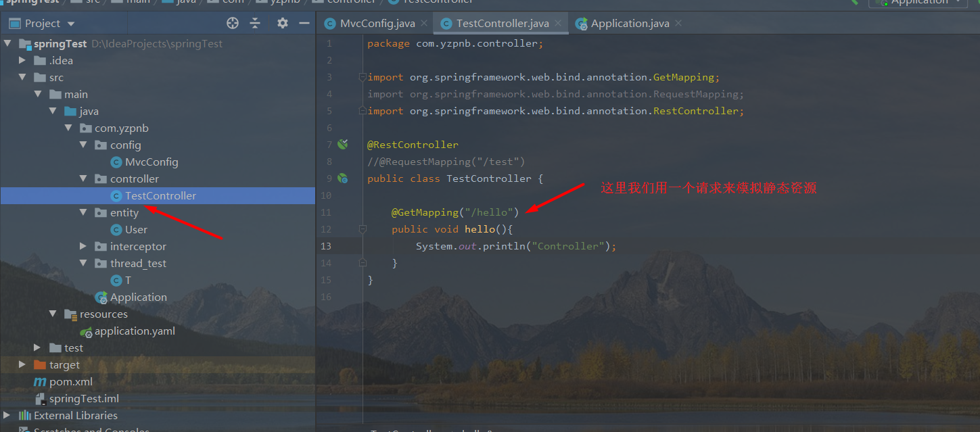
Task: Close the TestController.java tab
Action: (x=558, y=23)
